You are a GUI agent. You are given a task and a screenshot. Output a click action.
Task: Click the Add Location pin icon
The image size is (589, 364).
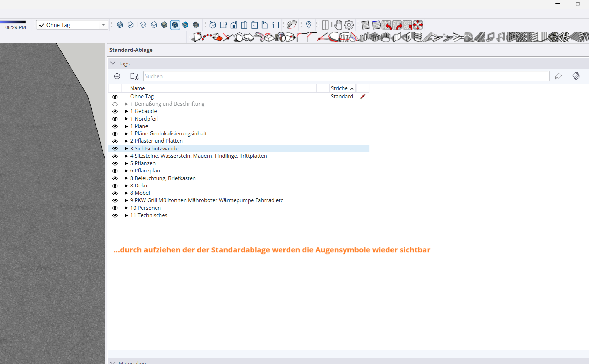308,25
